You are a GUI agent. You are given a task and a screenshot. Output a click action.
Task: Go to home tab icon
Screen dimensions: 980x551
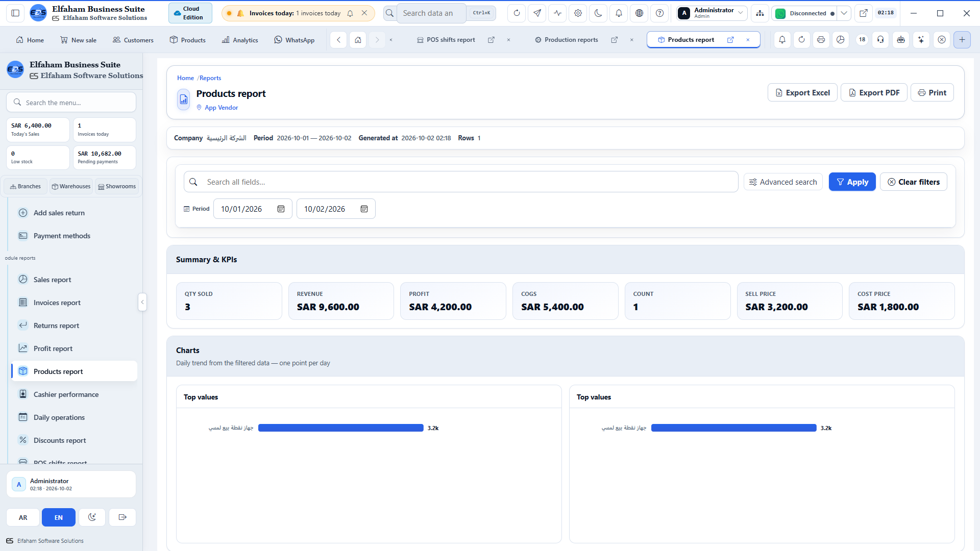pos(358,40)
